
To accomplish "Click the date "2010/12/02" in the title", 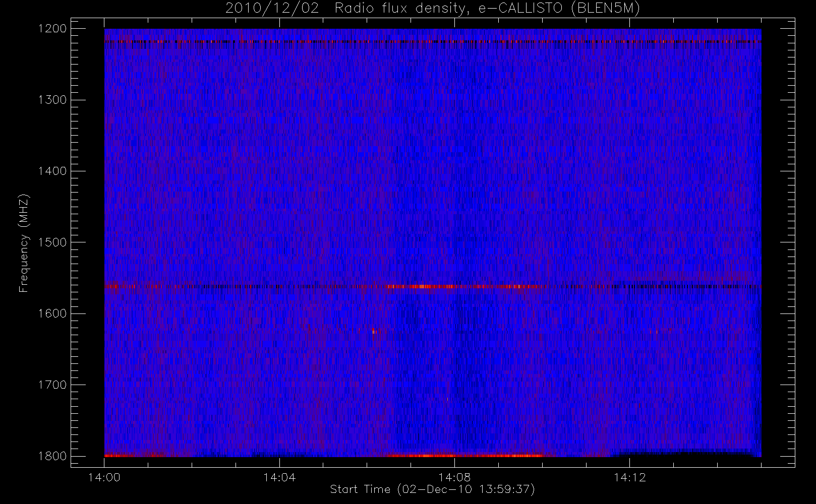I will point(272,9).
